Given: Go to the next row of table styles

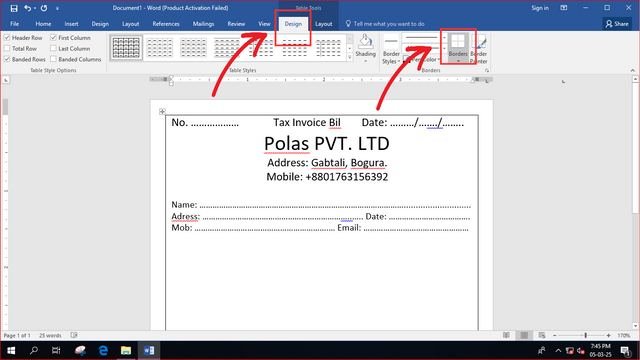Looking at the screenshot, I should point(350,48).
